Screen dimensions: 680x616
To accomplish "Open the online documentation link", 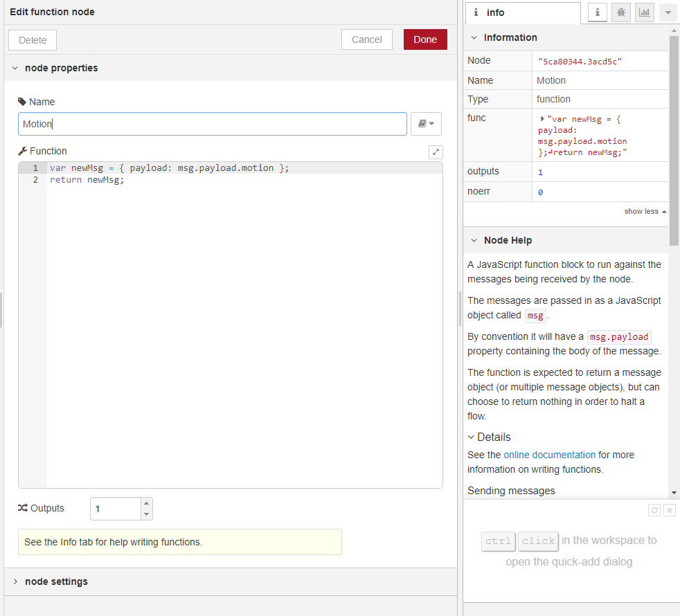I will click(549, 455).
